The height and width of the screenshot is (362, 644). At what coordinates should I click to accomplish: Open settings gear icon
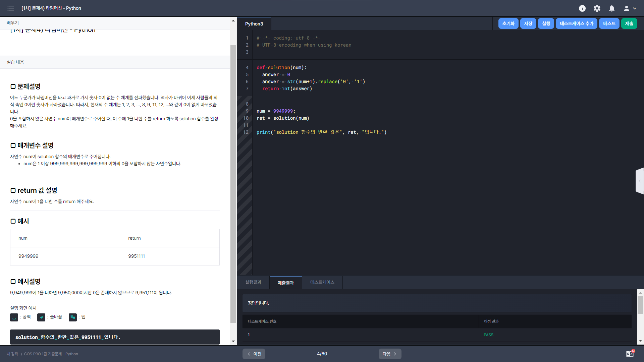597,8
